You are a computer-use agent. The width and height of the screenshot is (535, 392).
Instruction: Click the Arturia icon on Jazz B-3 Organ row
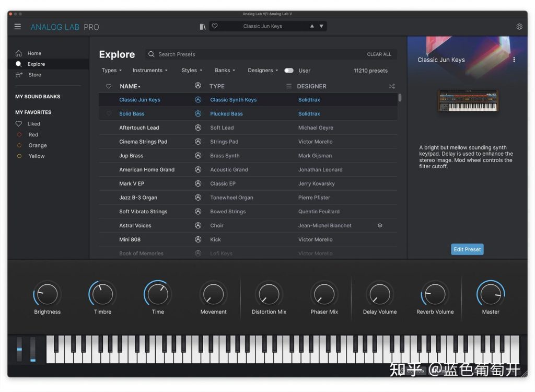click(198, 198)
